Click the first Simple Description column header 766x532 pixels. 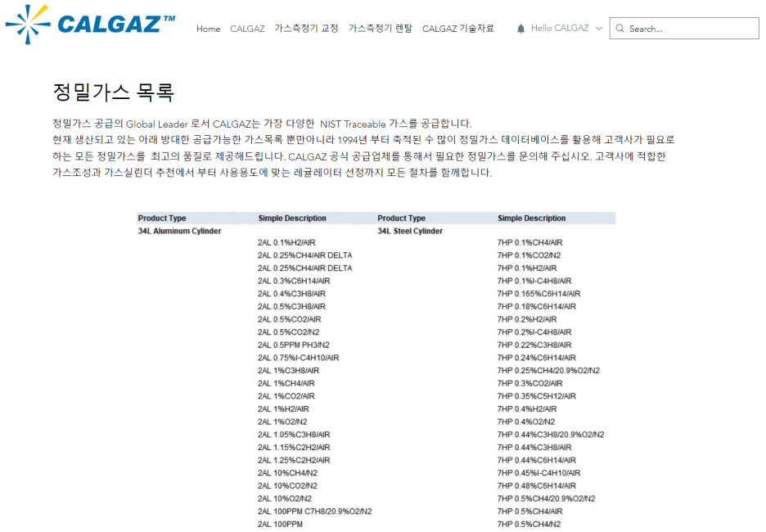292,218
